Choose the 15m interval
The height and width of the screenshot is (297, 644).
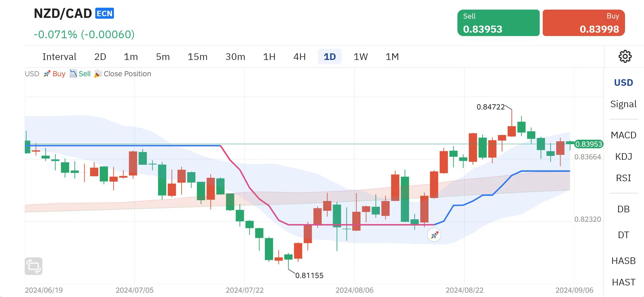[x=197, y=57]
